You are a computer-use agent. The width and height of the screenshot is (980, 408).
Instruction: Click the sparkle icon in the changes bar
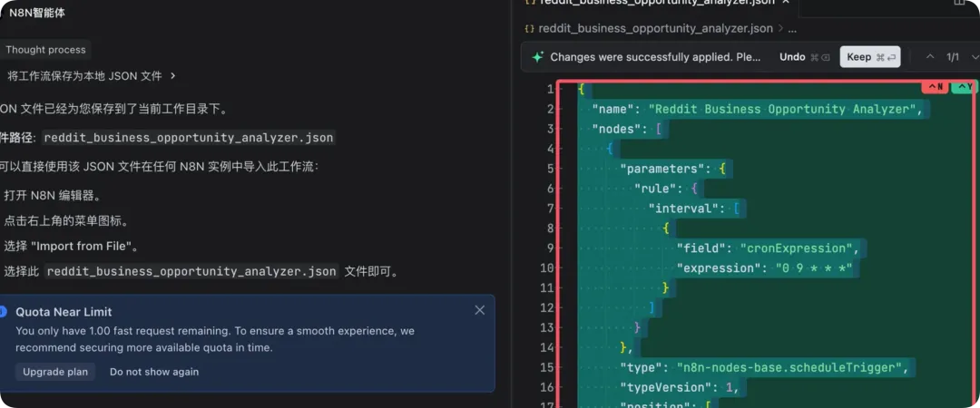(537, 57)
